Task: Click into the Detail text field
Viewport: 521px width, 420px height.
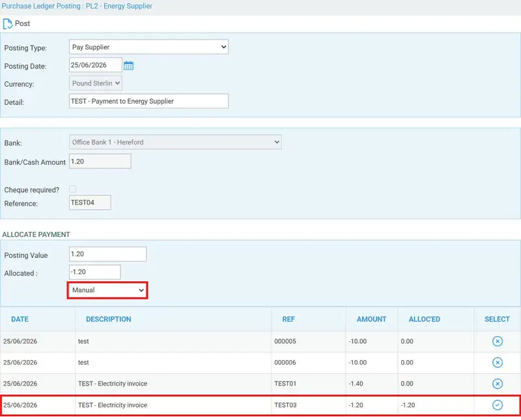Action: point(148,101)
